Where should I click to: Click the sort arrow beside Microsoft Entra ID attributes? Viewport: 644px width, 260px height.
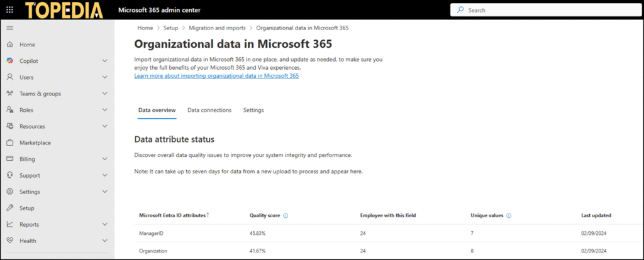(x=208, y=215)
